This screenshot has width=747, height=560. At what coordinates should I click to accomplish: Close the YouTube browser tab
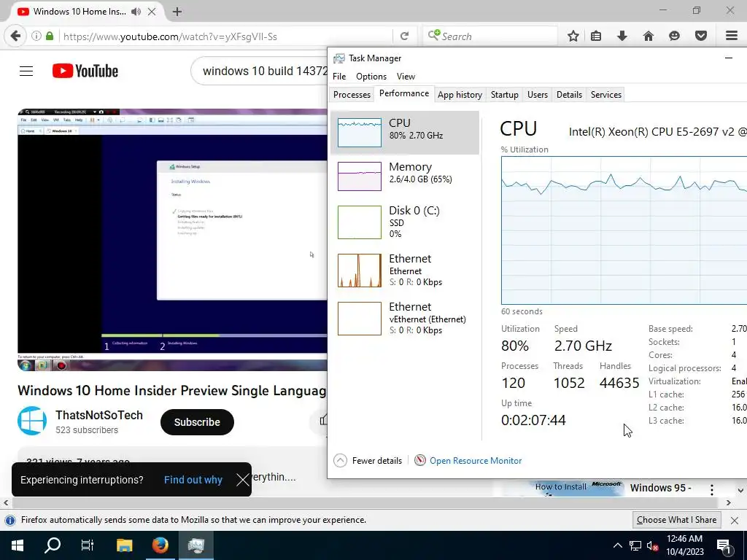click(152, 12)
